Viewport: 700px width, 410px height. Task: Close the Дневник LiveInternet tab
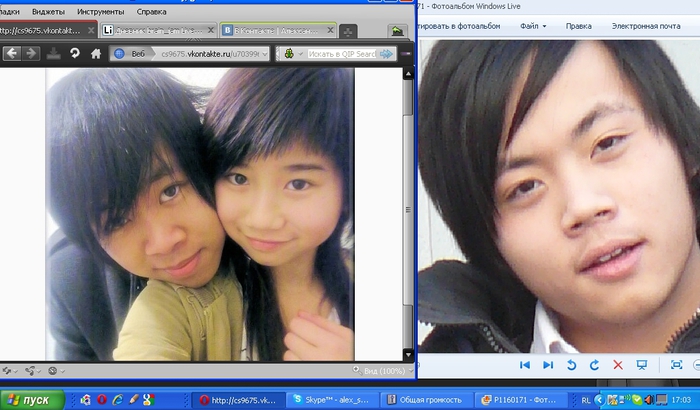point(211,30)
